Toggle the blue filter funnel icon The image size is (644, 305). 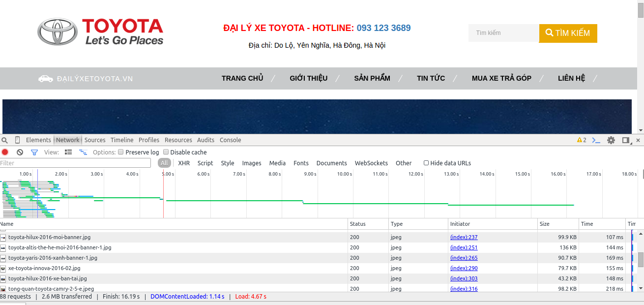click(34, 152)
